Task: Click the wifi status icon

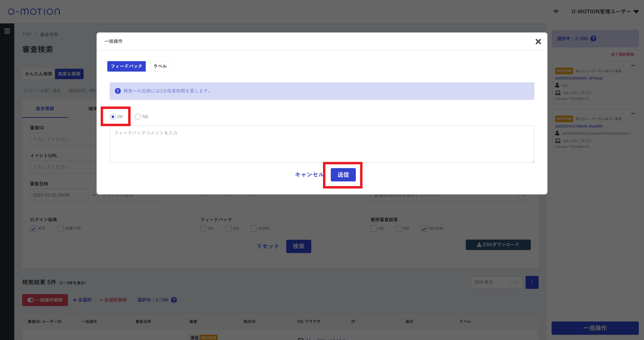Action: tap(556, 12)
